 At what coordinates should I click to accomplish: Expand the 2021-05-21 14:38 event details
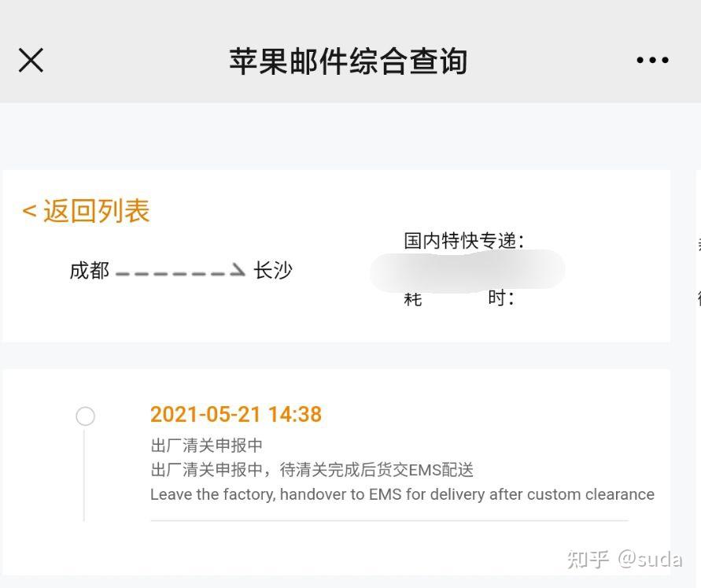[x=236, y=415]
